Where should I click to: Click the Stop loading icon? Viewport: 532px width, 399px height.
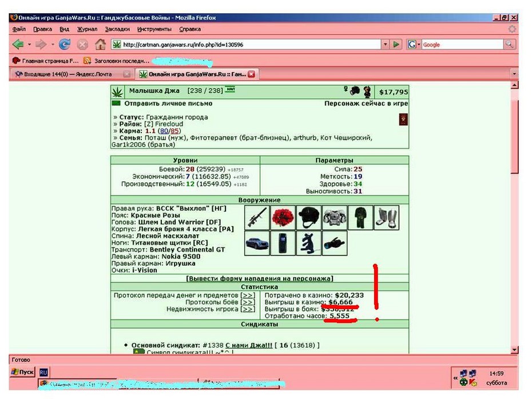[82, 45]
